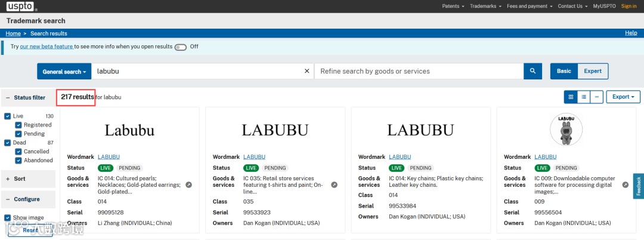Open LABUBU wordmark for serial 99556504

click(x=546, y=156)
